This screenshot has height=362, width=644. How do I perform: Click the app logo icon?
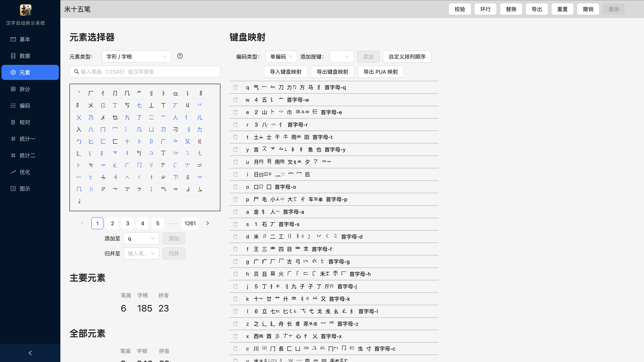coord(26,10)
